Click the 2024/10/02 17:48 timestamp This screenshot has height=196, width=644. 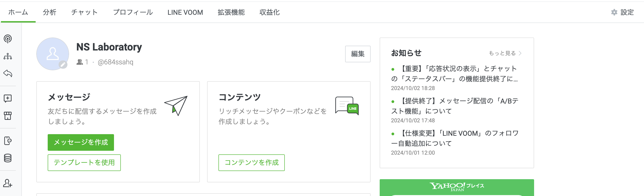[413, 121]
